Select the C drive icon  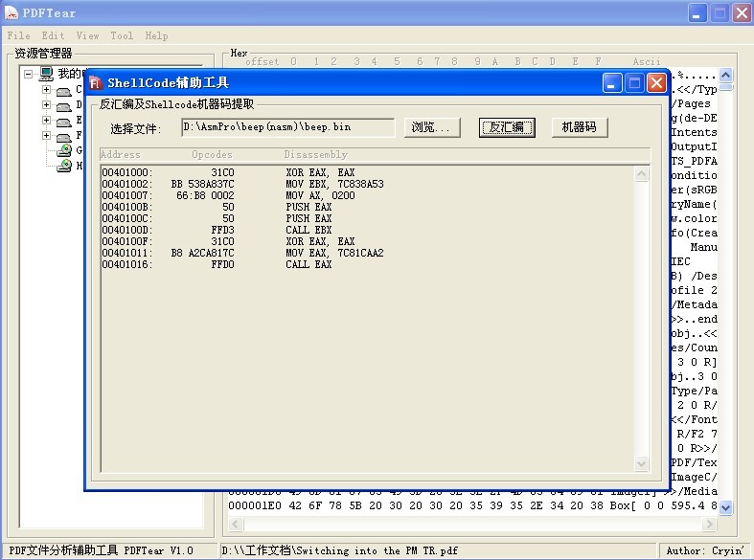click(63, 90)
